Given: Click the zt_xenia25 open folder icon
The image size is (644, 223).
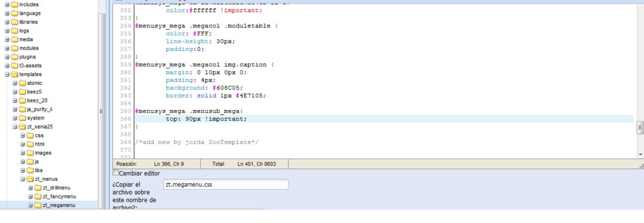Looking at the screenshot, I should point(22,126).
